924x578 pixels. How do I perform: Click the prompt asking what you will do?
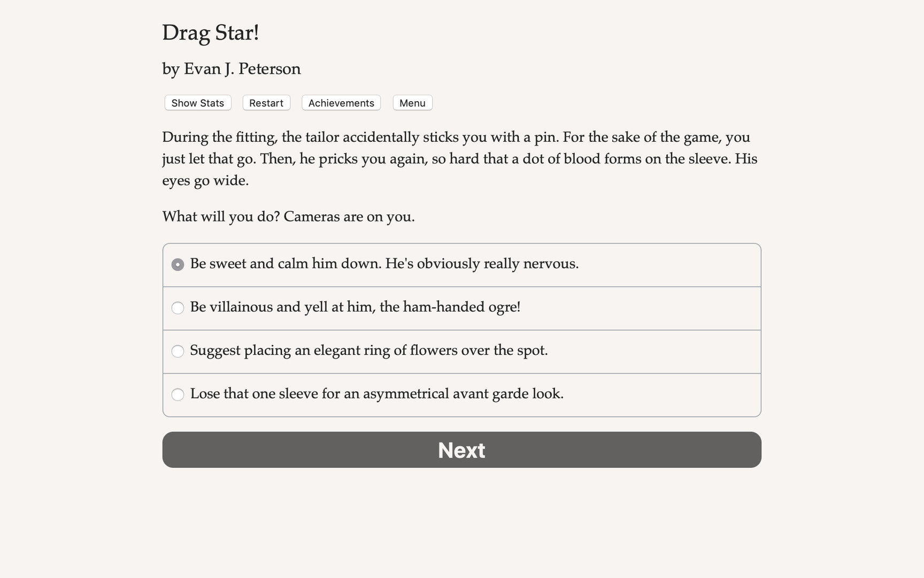coord(288,216)
